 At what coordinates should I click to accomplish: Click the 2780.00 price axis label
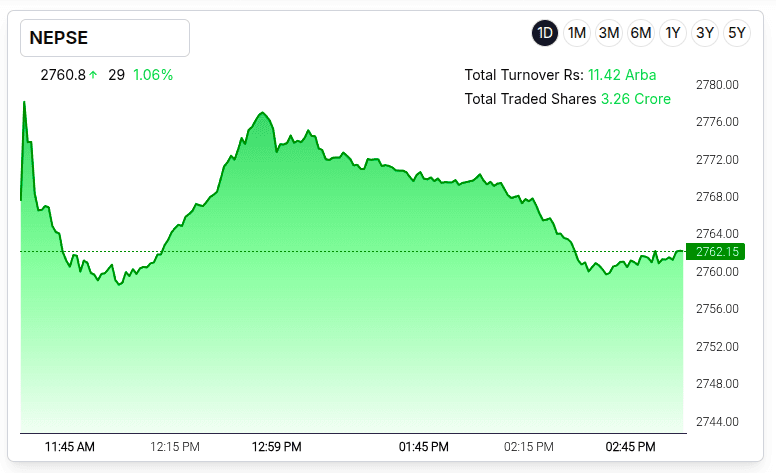pos(717,85)
